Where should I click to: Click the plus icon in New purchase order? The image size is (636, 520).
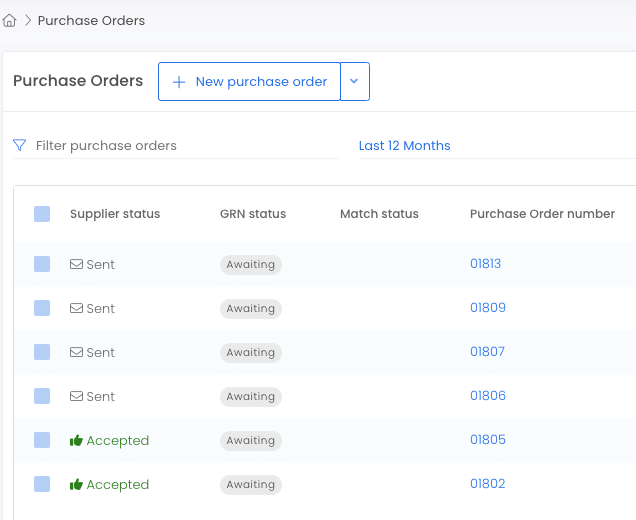[x=179, y=82]
